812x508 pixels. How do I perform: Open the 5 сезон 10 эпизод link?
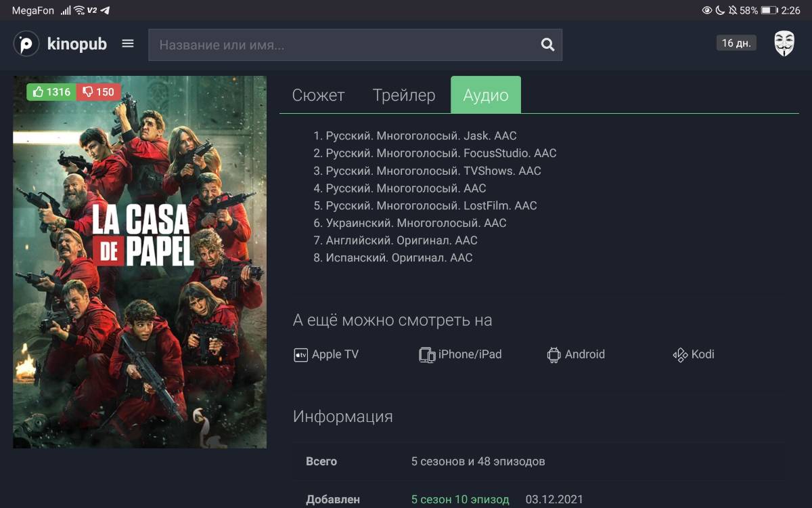click(460, 500)
